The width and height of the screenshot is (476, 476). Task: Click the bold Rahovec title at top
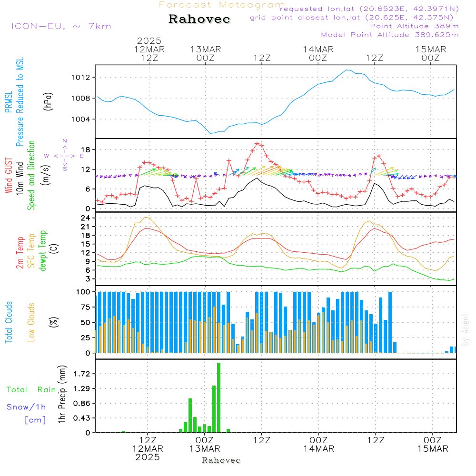click(199, 20)
